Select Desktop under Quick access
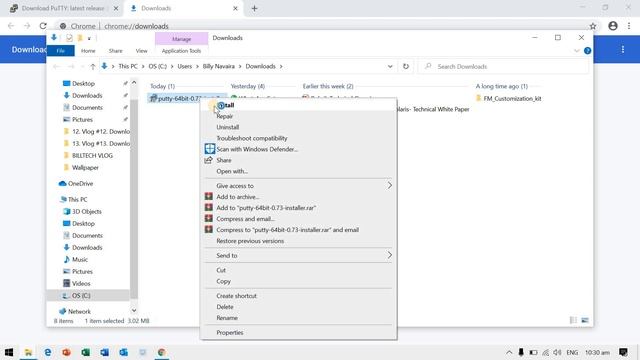Screen dimensions: 640x360 tap(83, 83)
